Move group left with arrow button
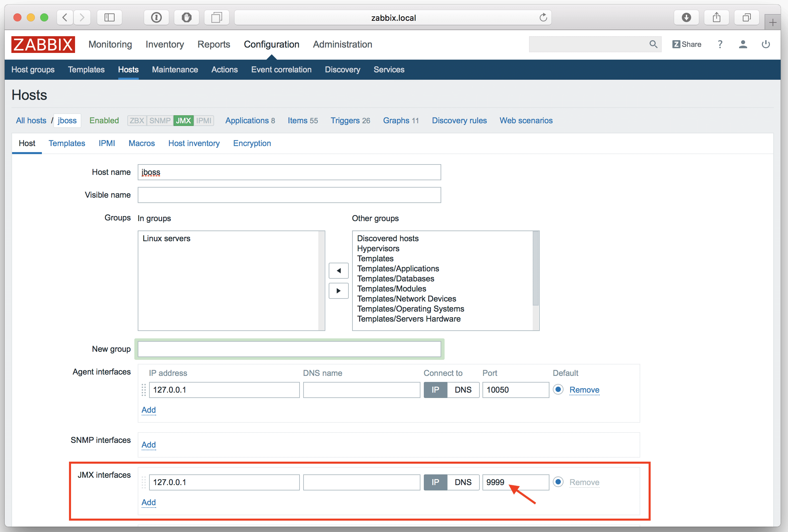This screenshot has height=532, width=788. pos(338,271)
